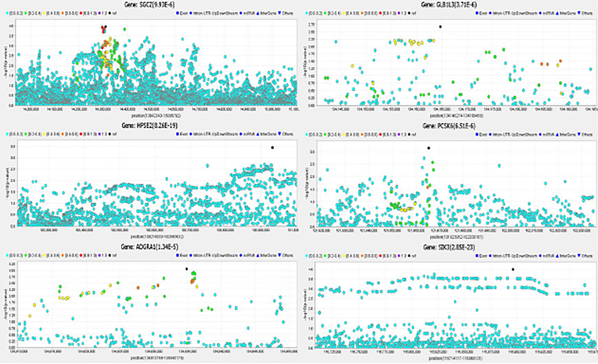This screenshot has width=598, height=364.
Task: Click the position axis label under SDK3 plot
Action: [x=456, y=358]
